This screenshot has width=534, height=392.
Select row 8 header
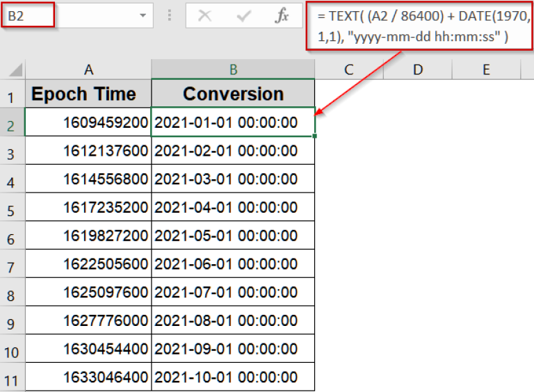click(x=13, y=292)
